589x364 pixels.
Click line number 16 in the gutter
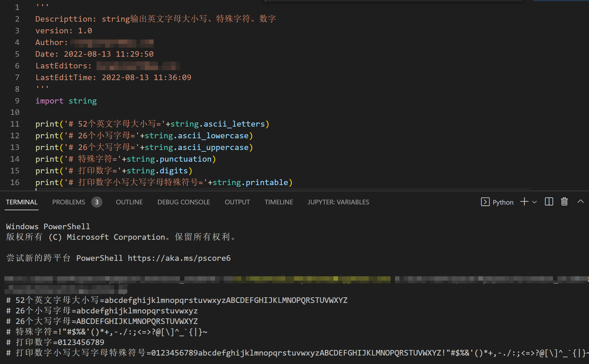point(15,182)
